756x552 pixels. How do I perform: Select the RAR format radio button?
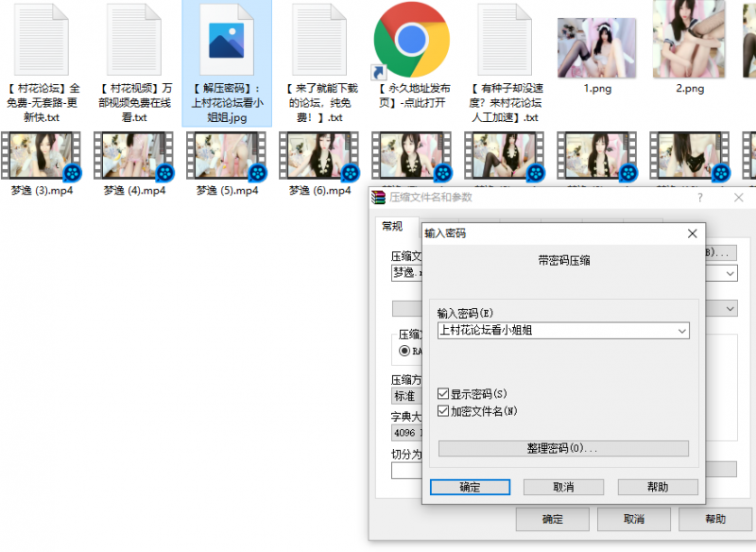pyautogui.click(x=405, y=351)
